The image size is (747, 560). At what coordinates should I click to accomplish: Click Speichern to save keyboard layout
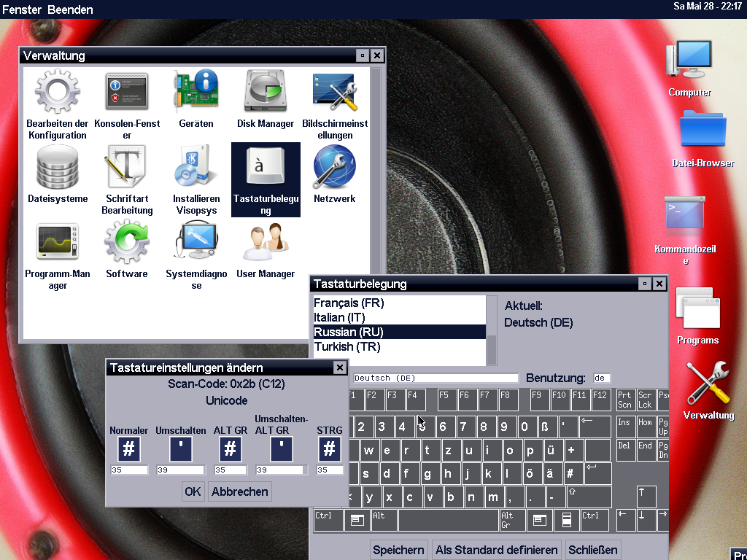(398, 550)
